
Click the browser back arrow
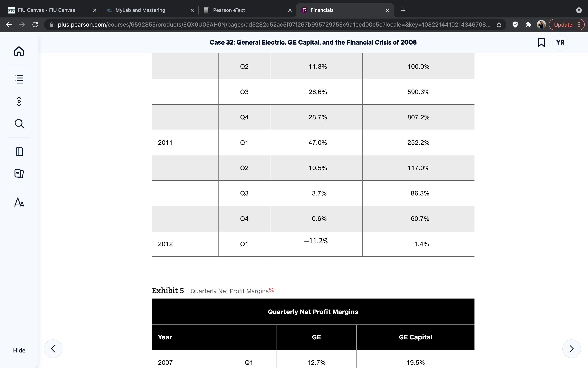click(9, 25)
